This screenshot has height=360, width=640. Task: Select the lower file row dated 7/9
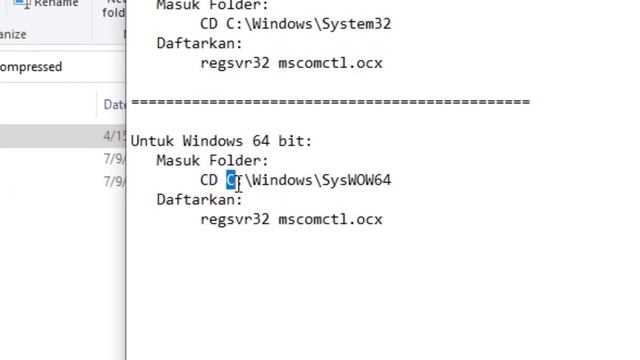point(63,181)
